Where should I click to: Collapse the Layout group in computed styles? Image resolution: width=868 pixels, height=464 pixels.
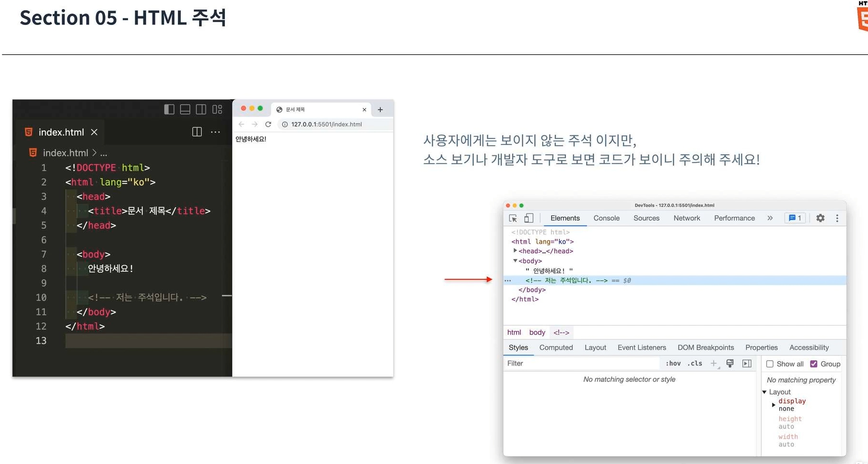[764, 393]
